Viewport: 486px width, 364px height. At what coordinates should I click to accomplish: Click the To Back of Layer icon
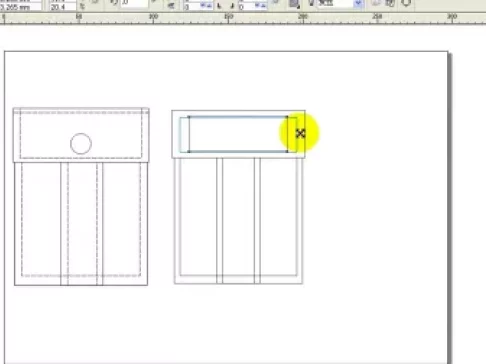390,3
